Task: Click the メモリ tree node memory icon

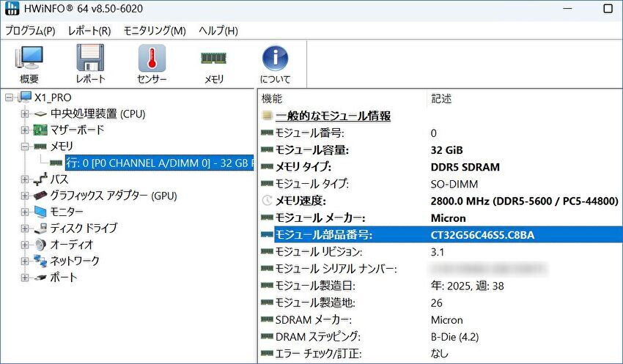Action: tap(40, 146)
